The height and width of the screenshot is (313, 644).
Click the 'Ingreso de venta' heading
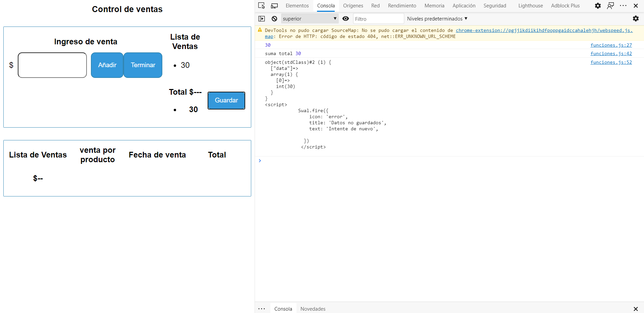click(86, 42)
